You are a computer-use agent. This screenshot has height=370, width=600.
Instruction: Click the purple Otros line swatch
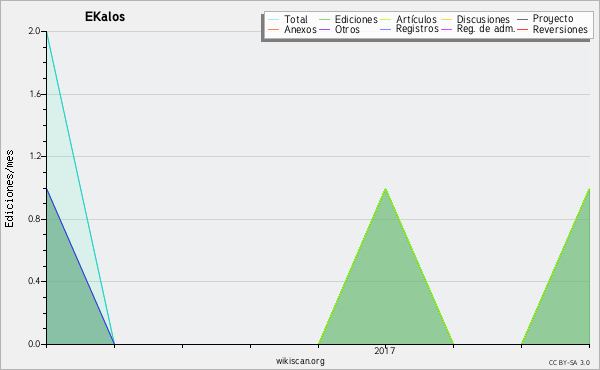tap(324, 29)
